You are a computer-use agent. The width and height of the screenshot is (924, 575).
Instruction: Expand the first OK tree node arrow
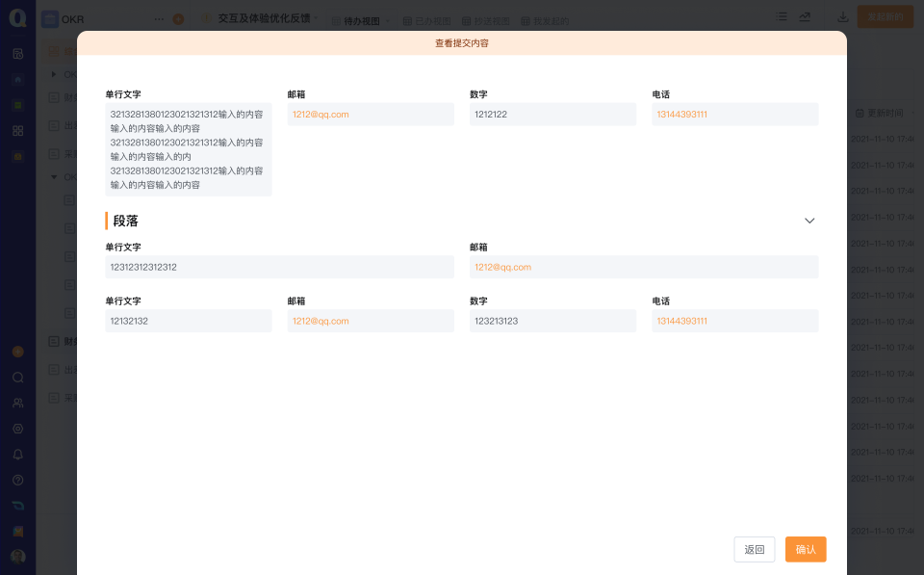tap(54, 74)
